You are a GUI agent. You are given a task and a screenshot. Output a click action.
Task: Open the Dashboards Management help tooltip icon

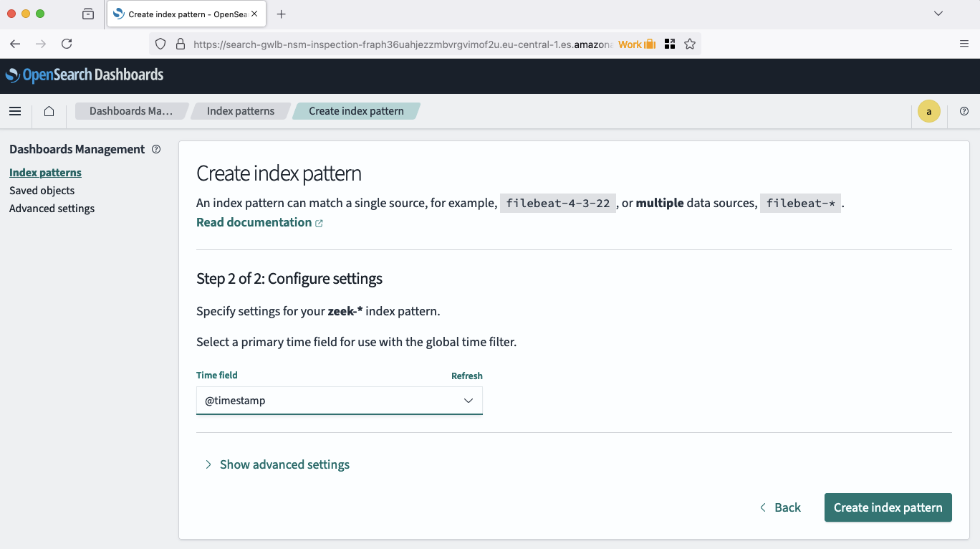click(x=156, y=149)
